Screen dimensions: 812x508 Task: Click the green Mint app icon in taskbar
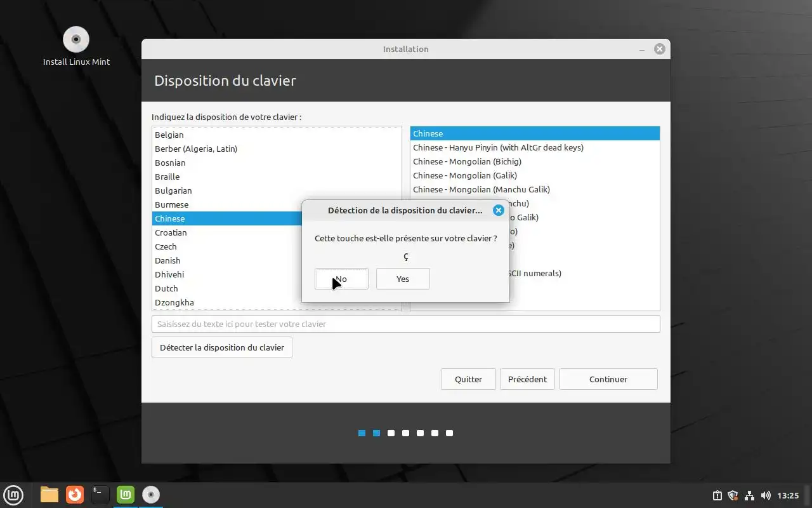pyautogui.click(x=126, y=494)
